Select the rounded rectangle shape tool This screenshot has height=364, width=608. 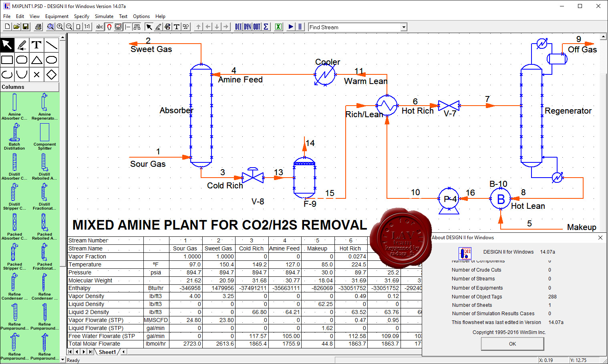[x=22, y=60]
